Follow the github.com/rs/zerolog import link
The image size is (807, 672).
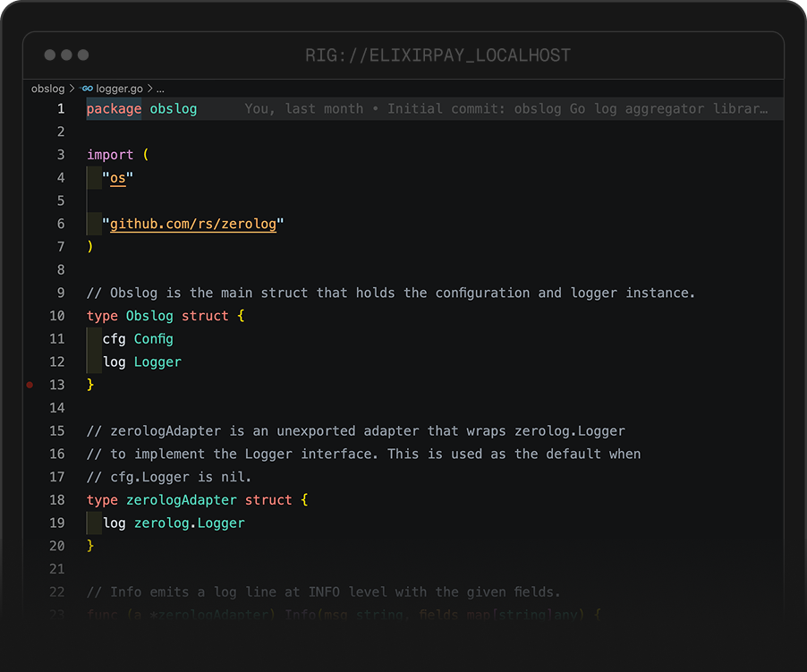tap(193, 224)
